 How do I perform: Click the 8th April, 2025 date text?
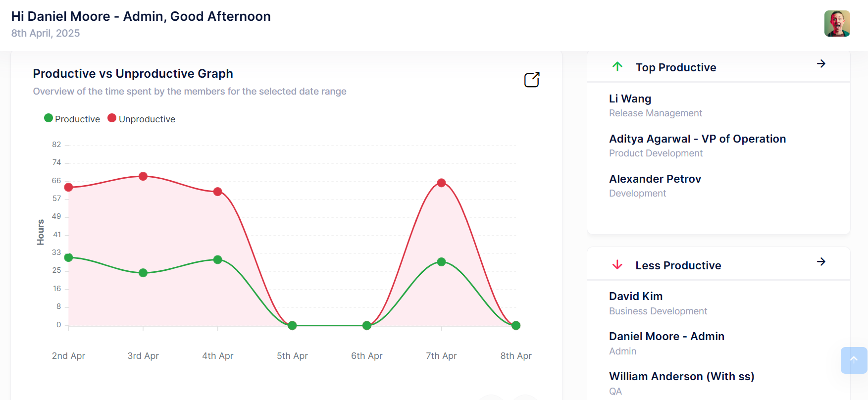[46, 33]
